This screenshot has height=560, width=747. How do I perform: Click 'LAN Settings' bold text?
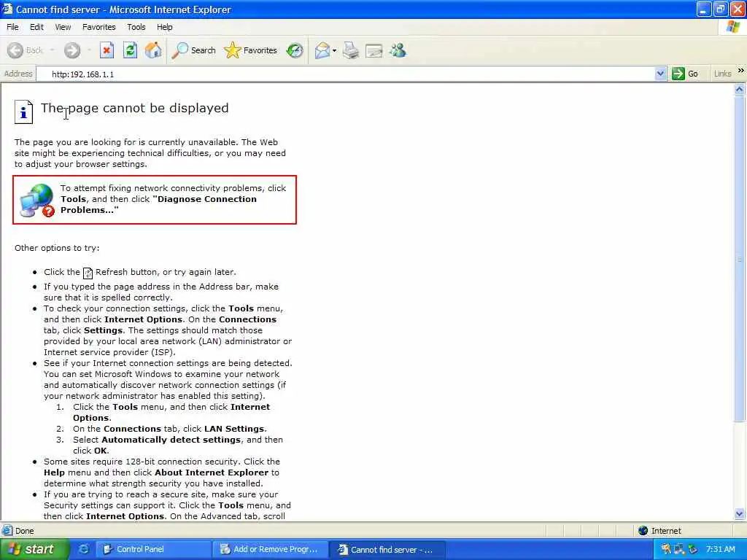click(234, 429)
